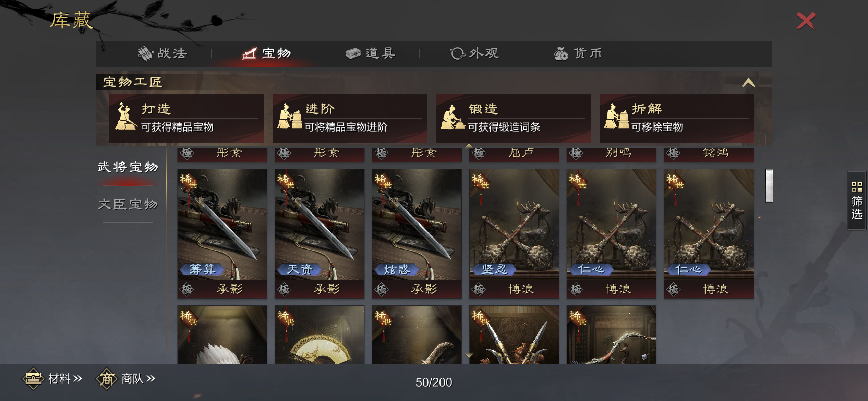Collapse the 宝物工匠 panel with the chevron
Screen dimensions: 868x401
(748, 82)
